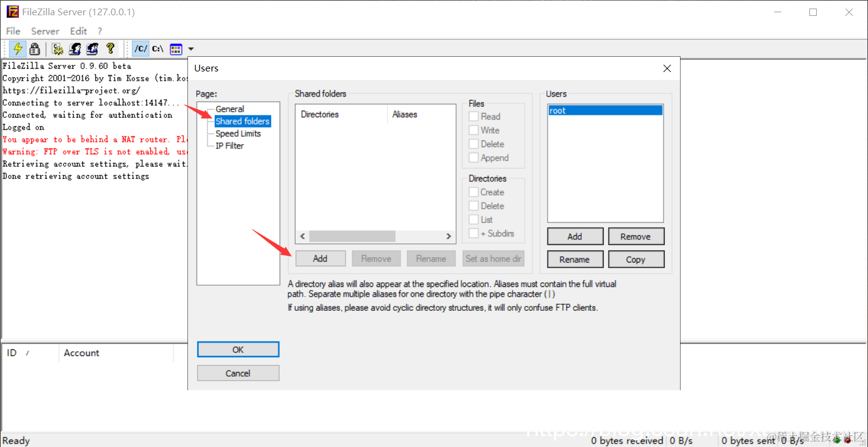Click the colored grid sorting icon

pos(176,49)
